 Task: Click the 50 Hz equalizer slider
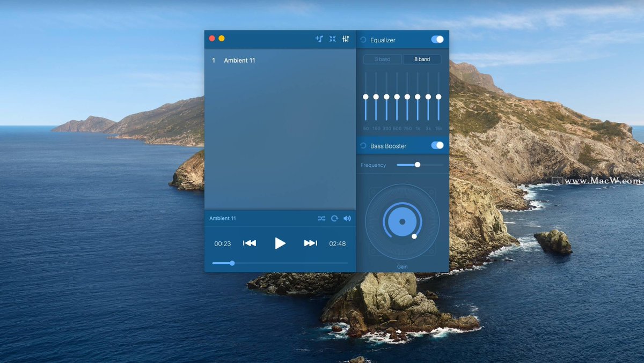pos(365,97)
